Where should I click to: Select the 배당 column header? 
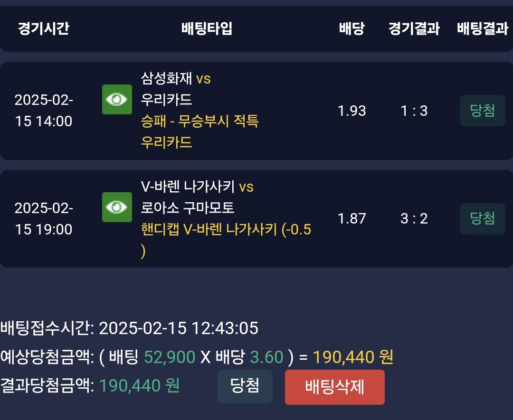click(x=351, y=28)
